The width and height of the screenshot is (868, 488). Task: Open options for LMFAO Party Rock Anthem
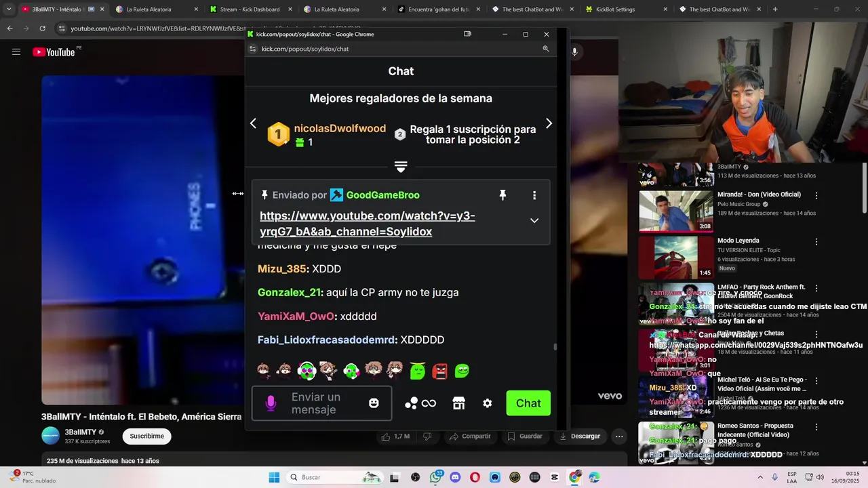point(816,288)
